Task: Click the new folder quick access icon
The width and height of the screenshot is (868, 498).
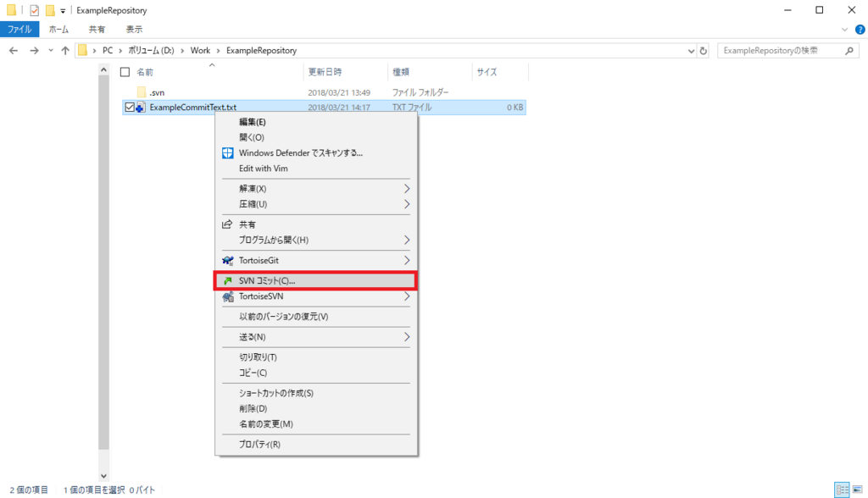Action: 50,10
